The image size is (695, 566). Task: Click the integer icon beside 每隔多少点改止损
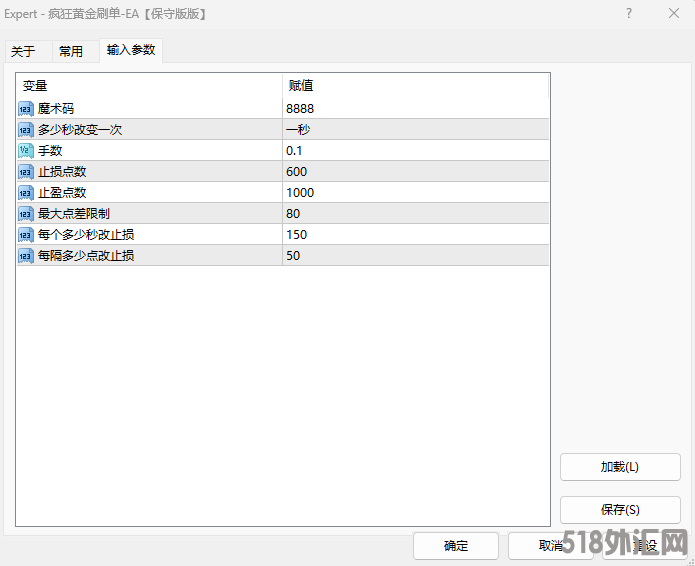[x=26, y=256]
